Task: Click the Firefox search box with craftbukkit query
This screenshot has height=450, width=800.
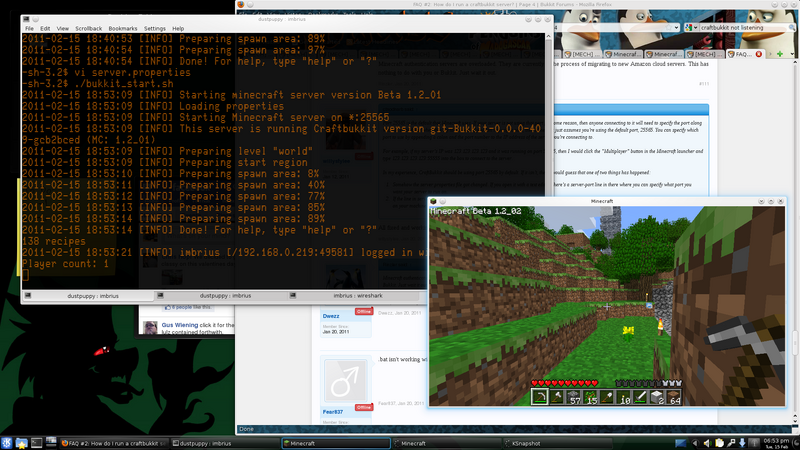Action: coord(739,27)
